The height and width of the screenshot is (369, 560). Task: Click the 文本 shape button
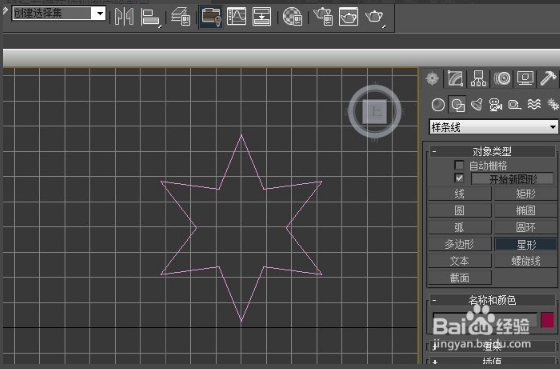point(460,261)
